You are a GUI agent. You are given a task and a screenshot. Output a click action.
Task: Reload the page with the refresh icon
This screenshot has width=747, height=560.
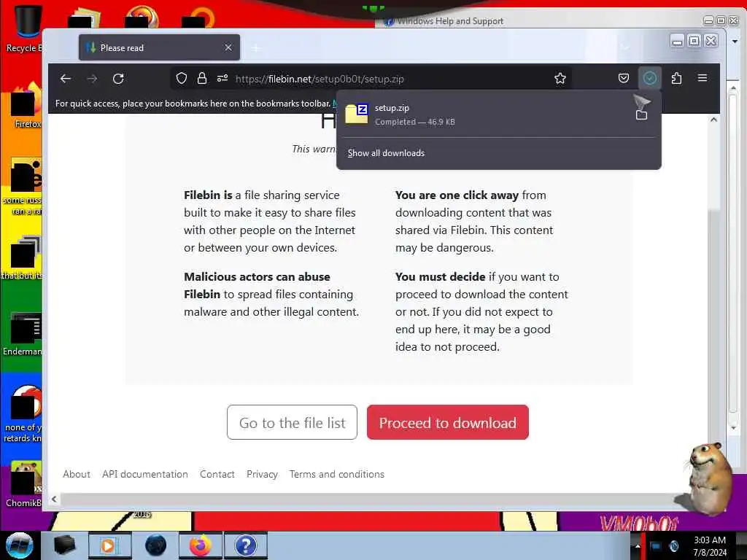(x=118, y=79)
